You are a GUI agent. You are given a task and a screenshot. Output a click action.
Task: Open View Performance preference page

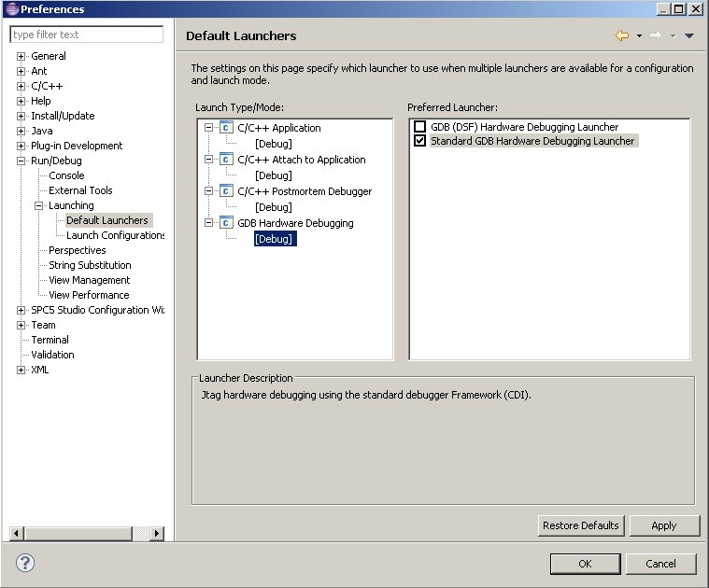89,294
